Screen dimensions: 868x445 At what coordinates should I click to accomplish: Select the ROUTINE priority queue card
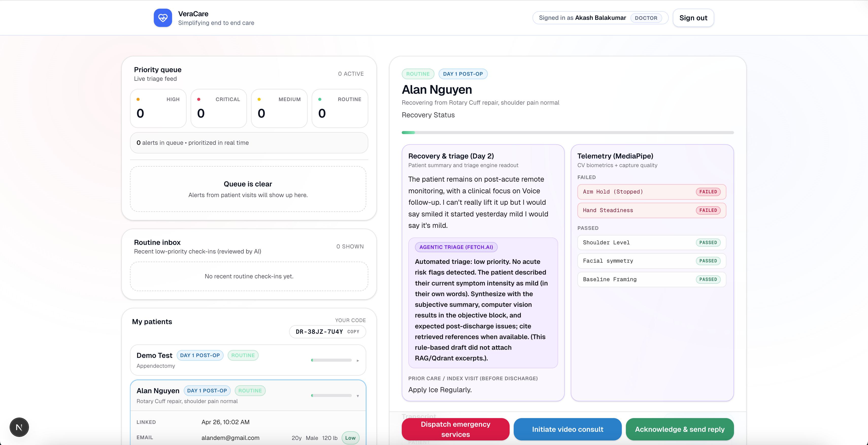[340, 108]
